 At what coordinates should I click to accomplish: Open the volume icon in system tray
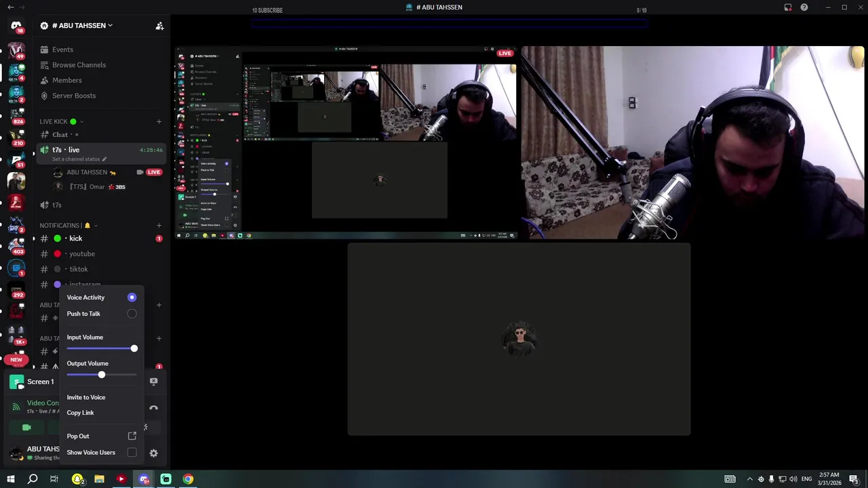793,479
